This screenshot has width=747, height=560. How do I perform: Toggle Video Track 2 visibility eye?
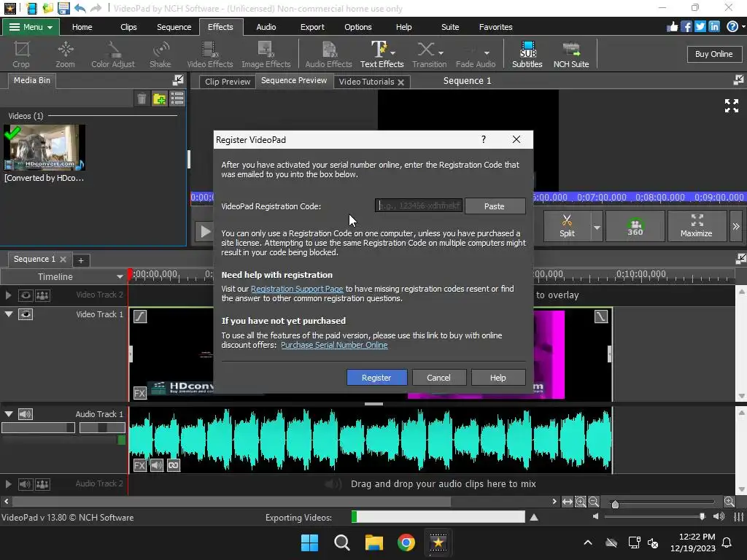tap(26, 295)
